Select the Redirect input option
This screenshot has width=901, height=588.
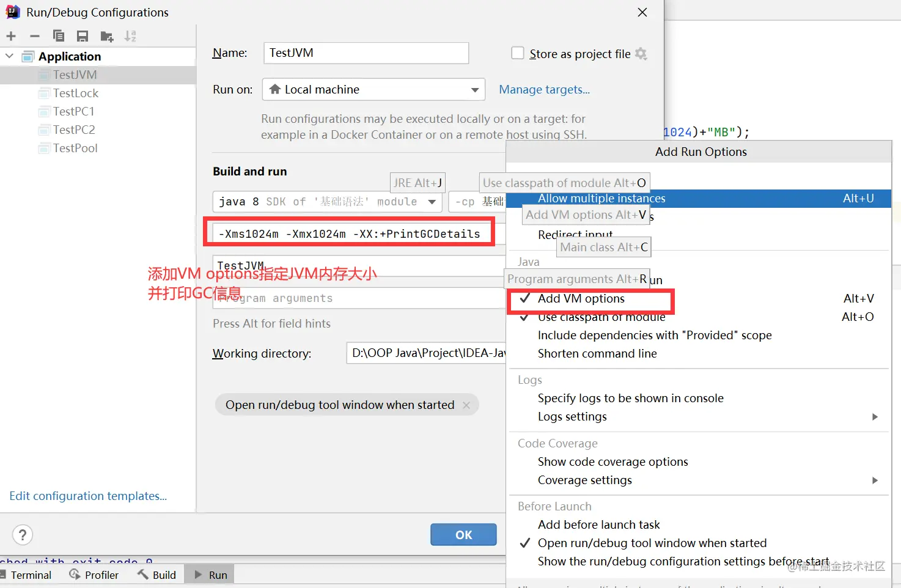coord(699,235)
